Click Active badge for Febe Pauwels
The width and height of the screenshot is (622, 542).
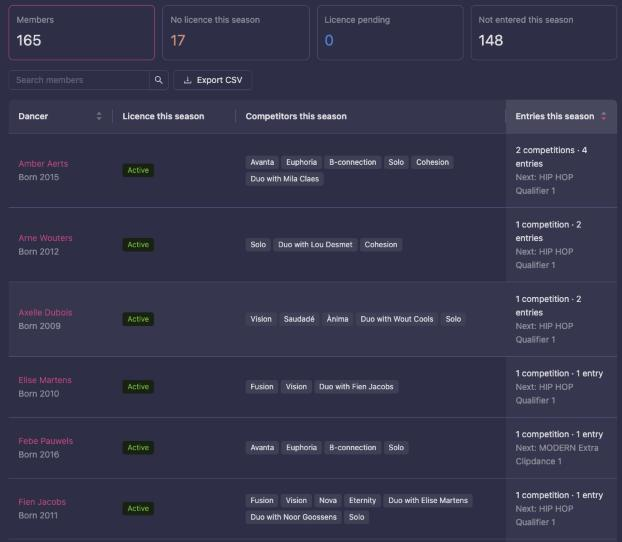click(x=138, y=448)
